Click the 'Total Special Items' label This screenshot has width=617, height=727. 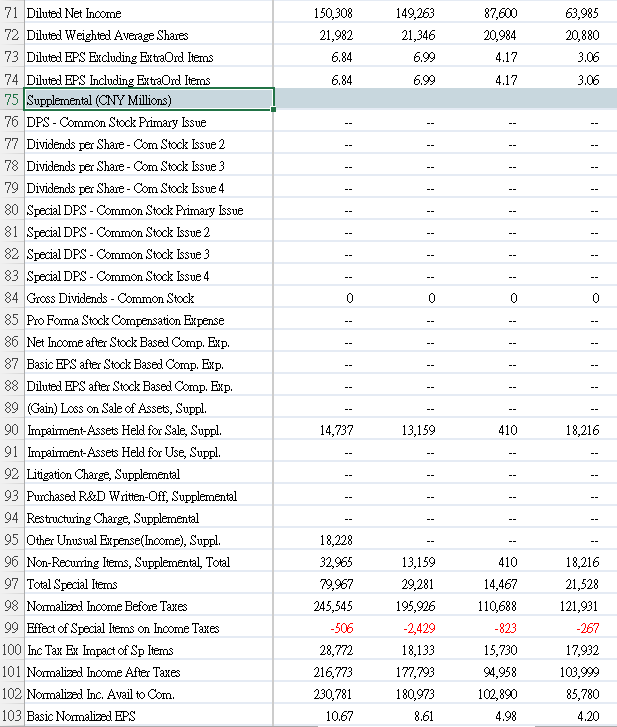[x=72, y=585]
